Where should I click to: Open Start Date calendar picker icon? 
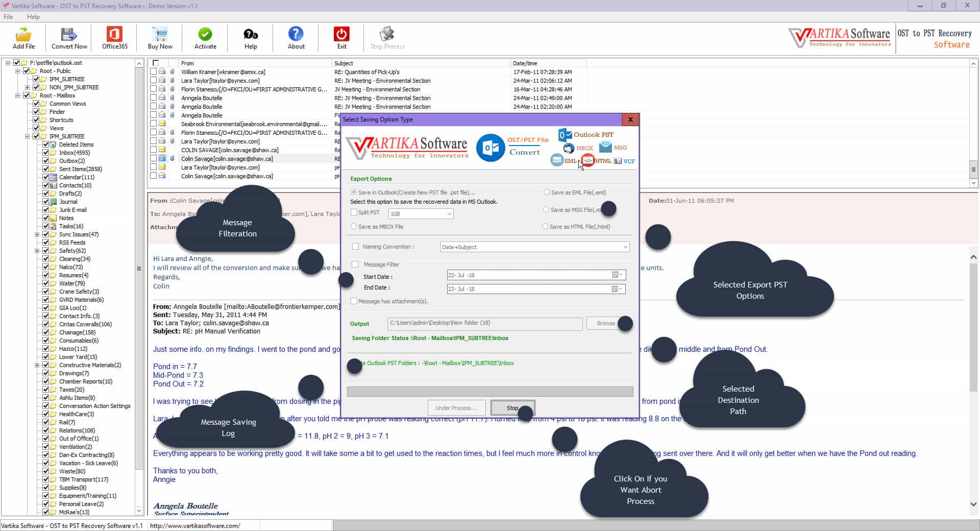(x=617, y=275)
